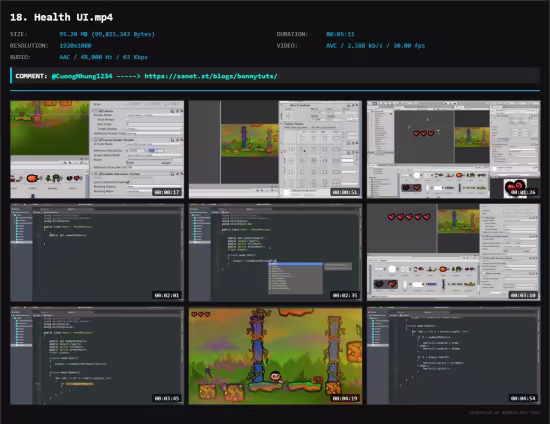550x424 pixels.
Task: Open the thumbnail stamped 00:00:51
Action: tap(275, 149)
